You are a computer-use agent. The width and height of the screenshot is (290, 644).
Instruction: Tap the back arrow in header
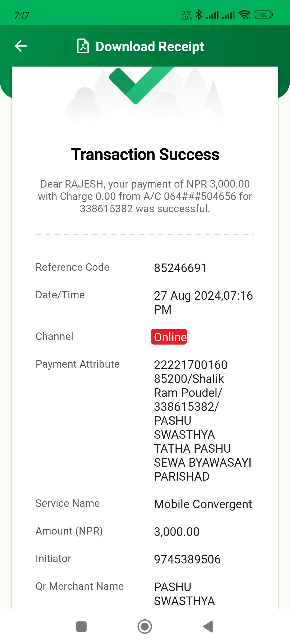[x=21, y=46]
